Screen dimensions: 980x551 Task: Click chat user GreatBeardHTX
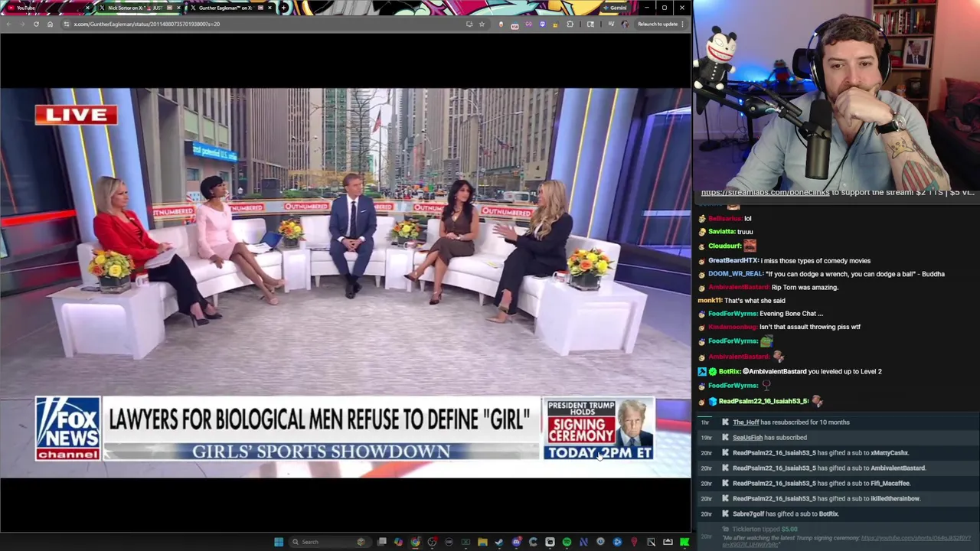[733, 260]
